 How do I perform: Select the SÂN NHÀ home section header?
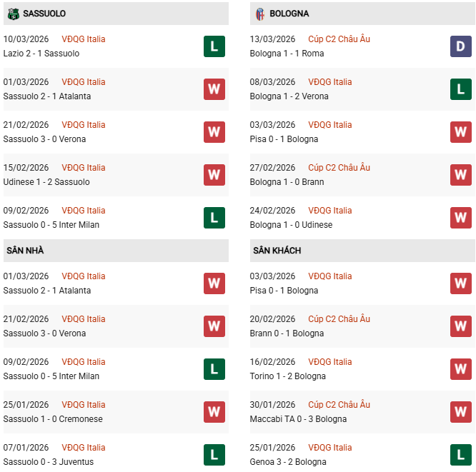click(x=25, y=251)
